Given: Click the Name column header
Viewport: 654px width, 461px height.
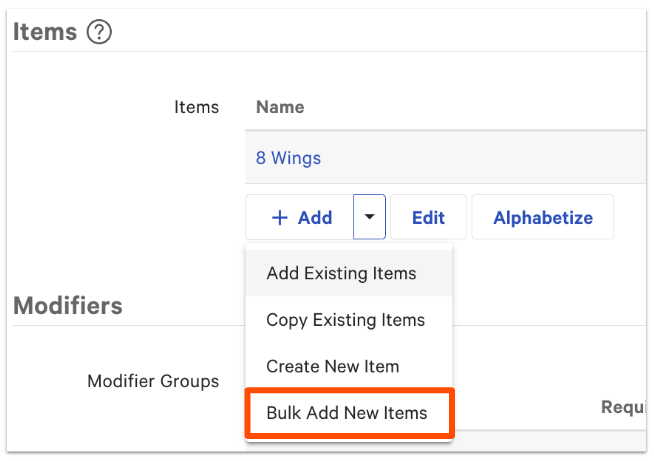Looking at the screenshot, I should (x=280, y=107).
